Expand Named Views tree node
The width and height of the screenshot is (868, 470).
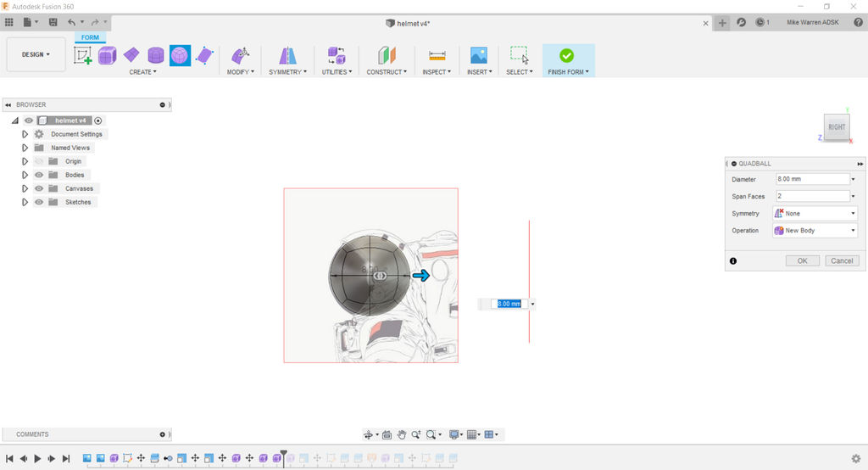pyautogui.click(x=25, y=148)
